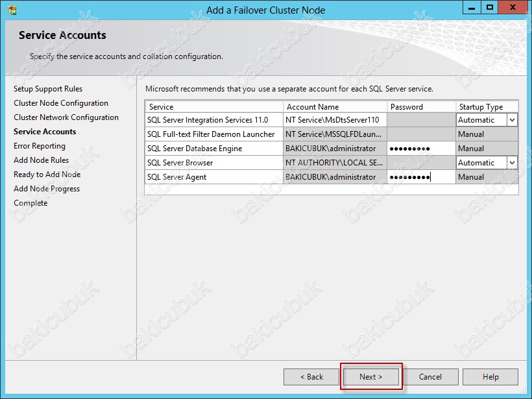Click Manual startup type for Full-text Filter Daemon

pos(487,134)
